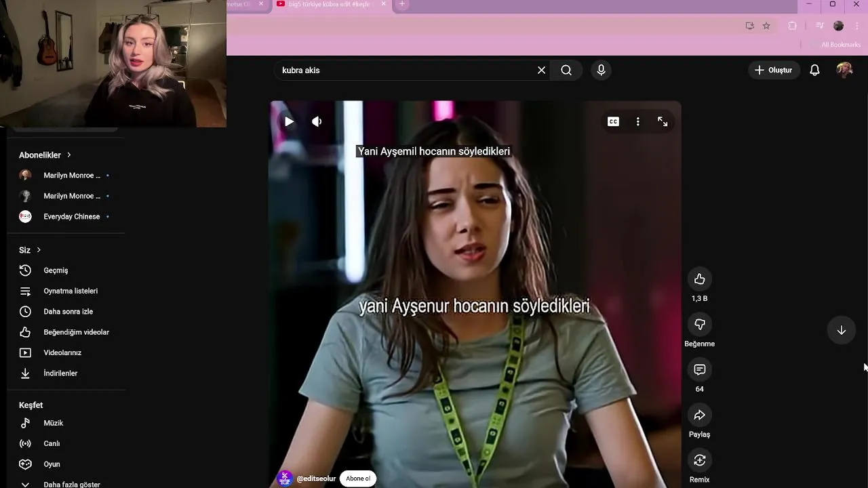Open the Everyday Chinese channel
868x488 pixels.
tap(66, 217)
